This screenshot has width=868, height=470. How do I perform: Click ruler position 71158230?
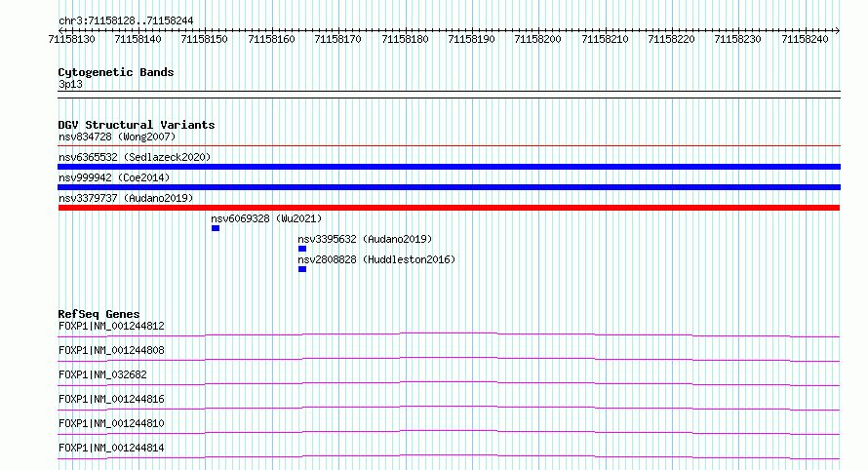[737, 39]
